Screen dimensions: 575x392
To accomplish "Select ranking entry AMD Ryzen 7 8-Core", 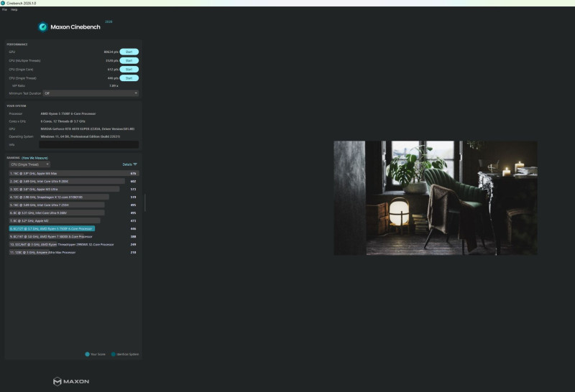I will click(74, 237).
